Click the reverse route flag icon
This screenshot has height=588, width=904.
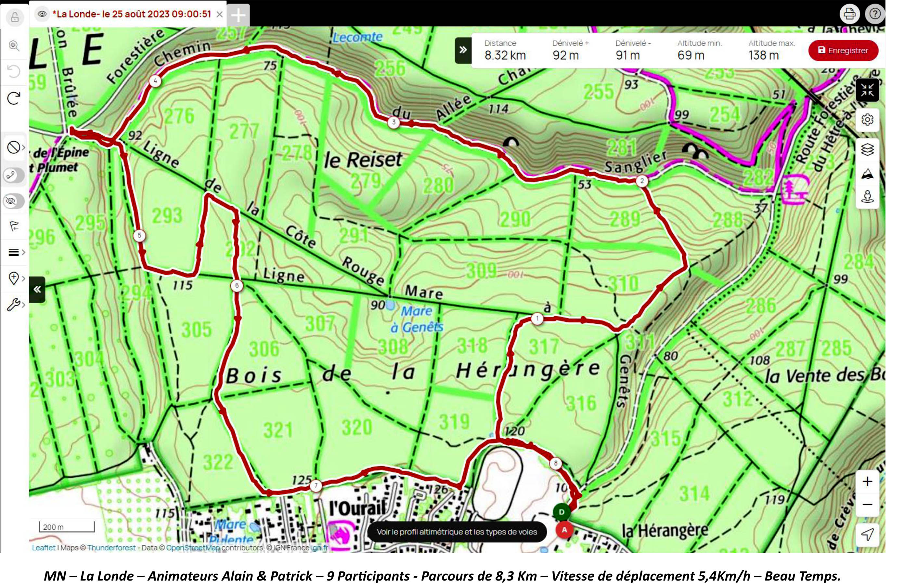[x=14, y=226]
